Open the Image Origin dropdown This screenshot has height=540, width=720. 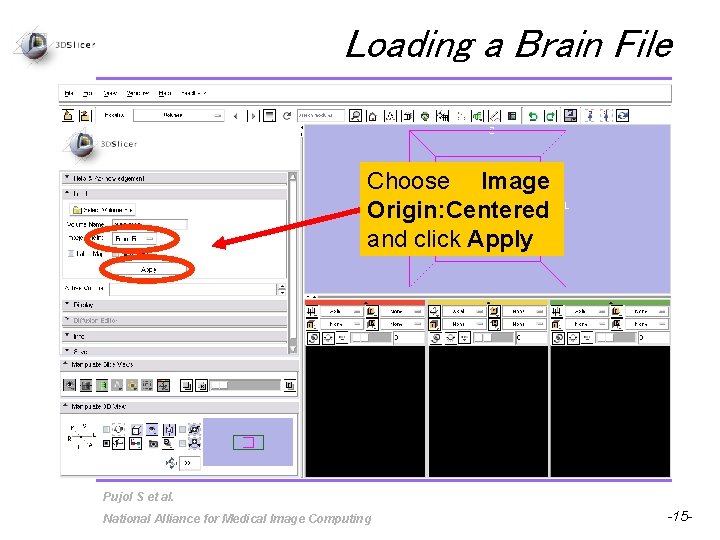(x=134, y=239)
